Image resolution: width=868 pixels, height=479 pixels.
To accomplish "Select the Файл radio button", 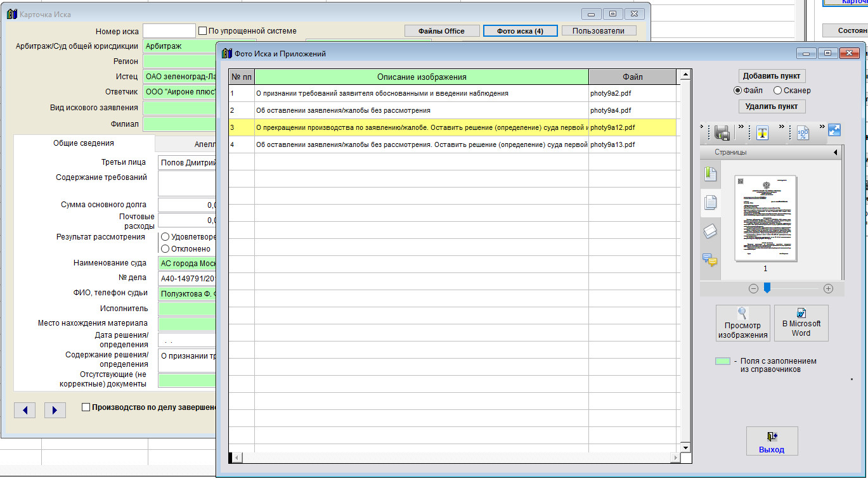I will 738,91.
